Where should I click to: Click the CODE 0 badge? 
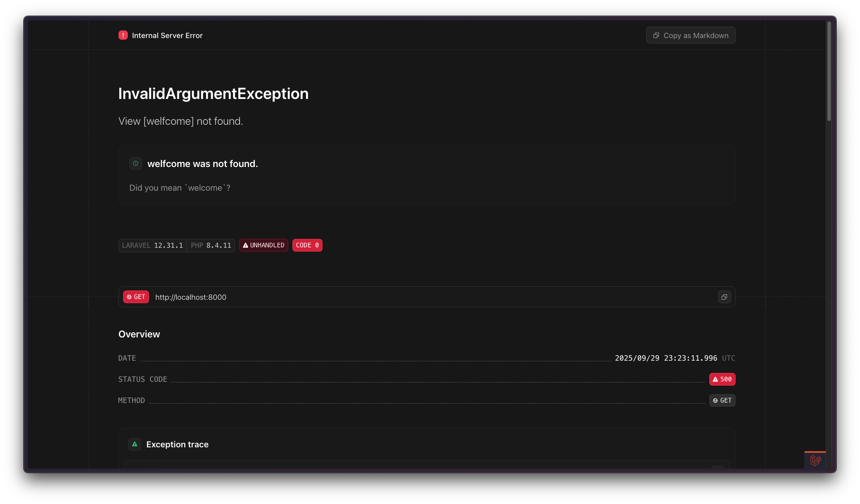(307, 245)
